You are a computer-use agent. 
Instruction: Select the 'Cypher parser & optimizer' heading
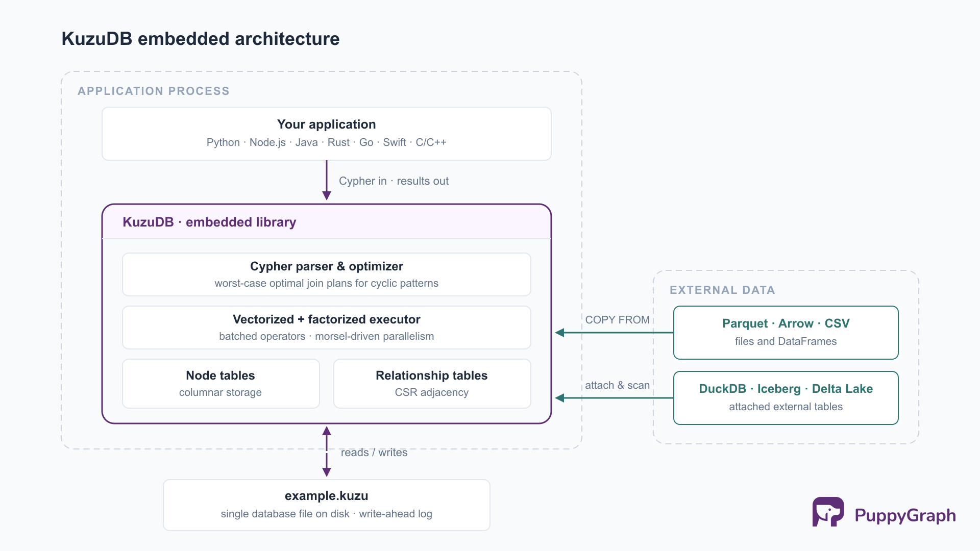click(x=327, y=266)
